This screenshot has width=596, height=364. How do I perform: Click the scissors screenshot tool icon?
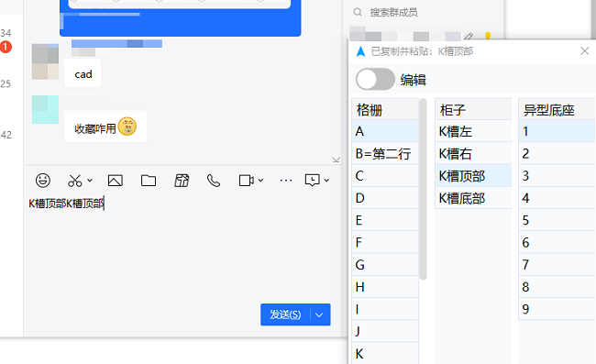75,181
